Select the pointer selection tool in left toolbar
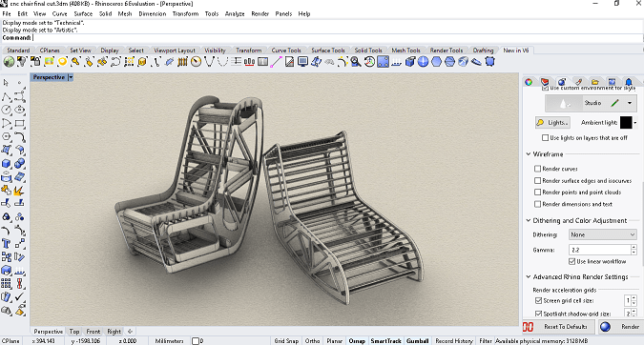 6,83
